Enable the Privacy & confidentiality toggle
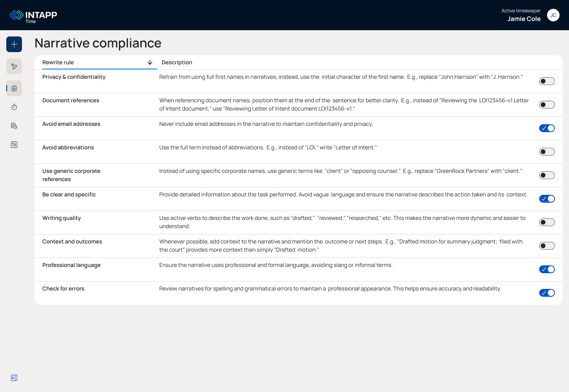Image resolution: width=569 pixels, height=392 pixels. click(x=547, y=81)
